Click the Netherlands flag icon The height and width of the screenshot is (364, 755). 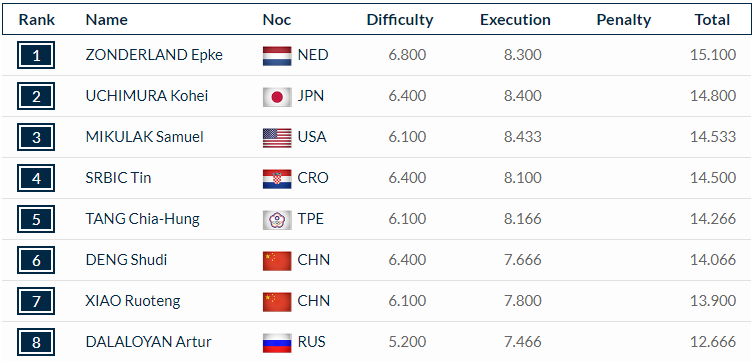coord(277,56)
